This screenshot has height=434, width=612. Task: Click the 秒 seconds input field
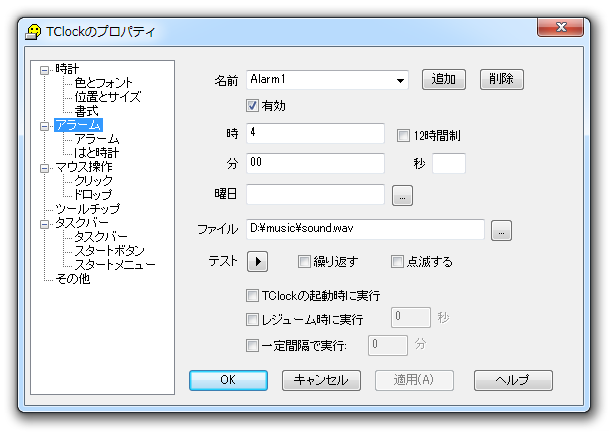tap(449, 163)
